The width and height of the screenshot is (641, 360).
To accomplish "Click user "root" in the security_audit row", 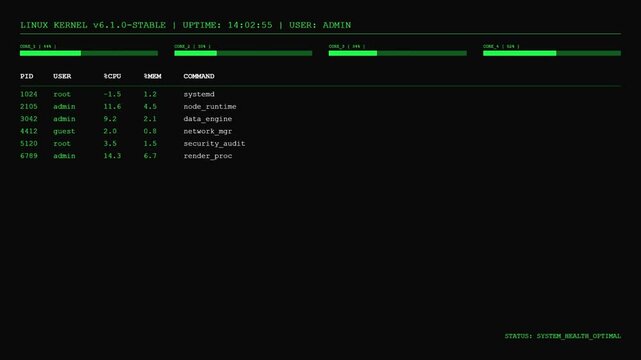I will tap(62, 143).
